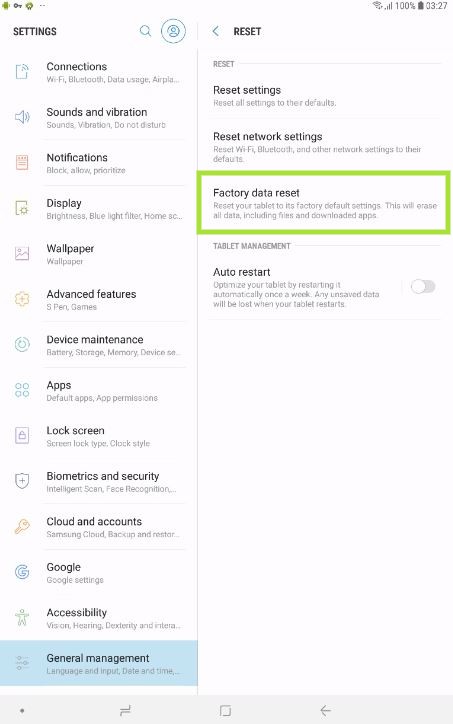
Task: Tap the home button in navigation bar
Action: tap(225, 710)
